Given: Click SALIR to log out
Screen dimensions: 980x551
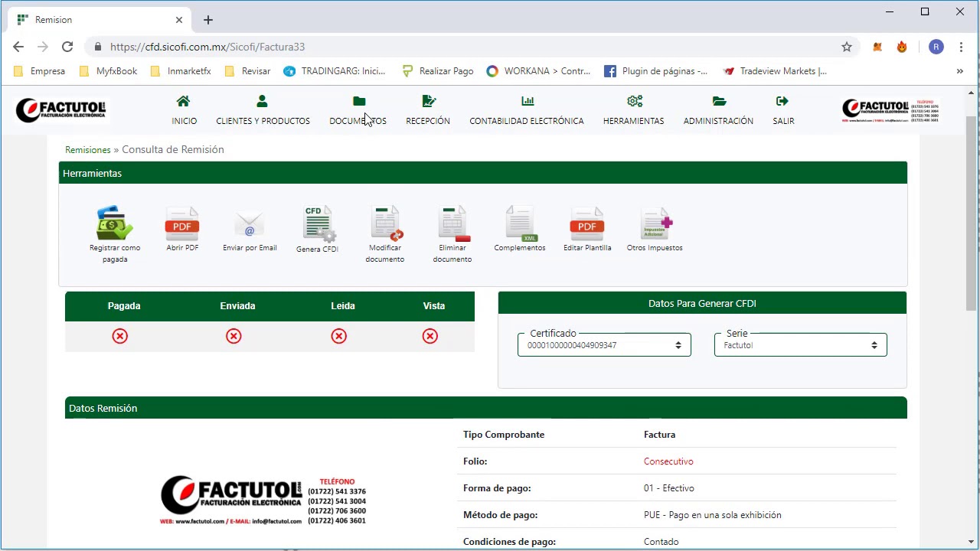Looking at the screenshot, I should point(783,111).
